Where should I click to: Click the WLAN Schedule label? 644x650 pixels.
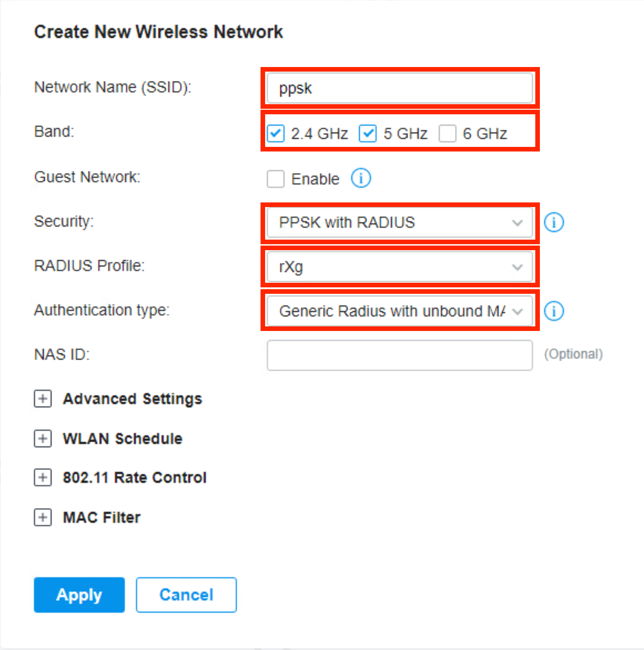pos(122,438)
